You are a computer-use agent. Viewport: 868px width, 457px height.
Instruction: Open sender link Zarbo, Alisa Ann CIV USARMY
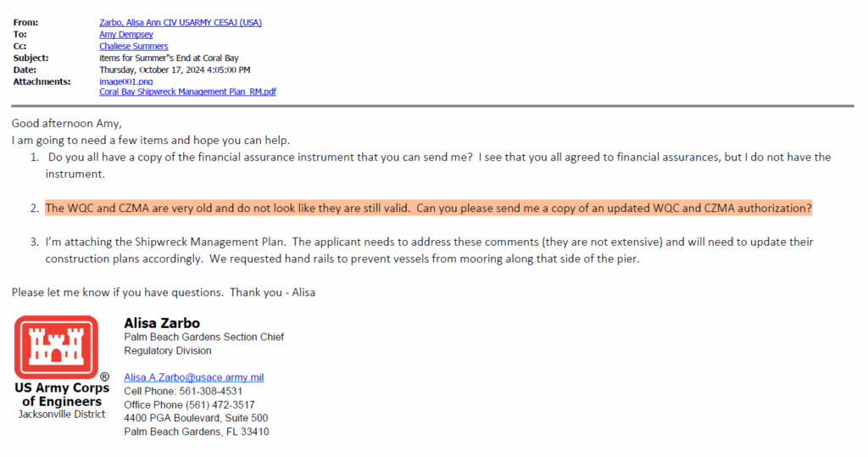181,23
